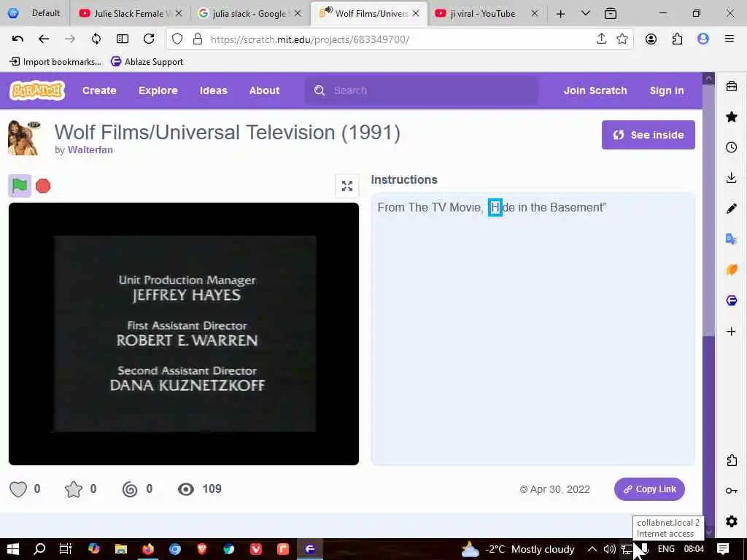Screen dimensions: 747x560
Task: Bookmark this page with star icon
Action: [x=622, y=39]
